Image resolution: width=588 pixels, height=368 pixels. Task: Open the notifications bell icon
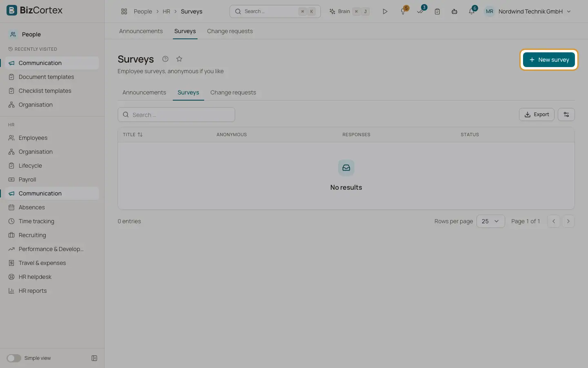(x=472, y=11)
